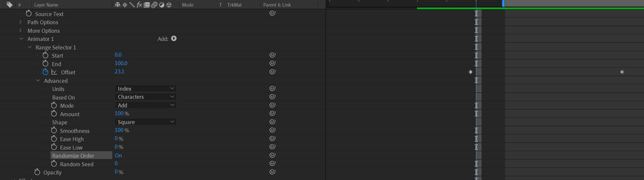This screenshot has height=180, width=644.
Task: Click the Start property stopwatch
Action: [x=45, y=55]
